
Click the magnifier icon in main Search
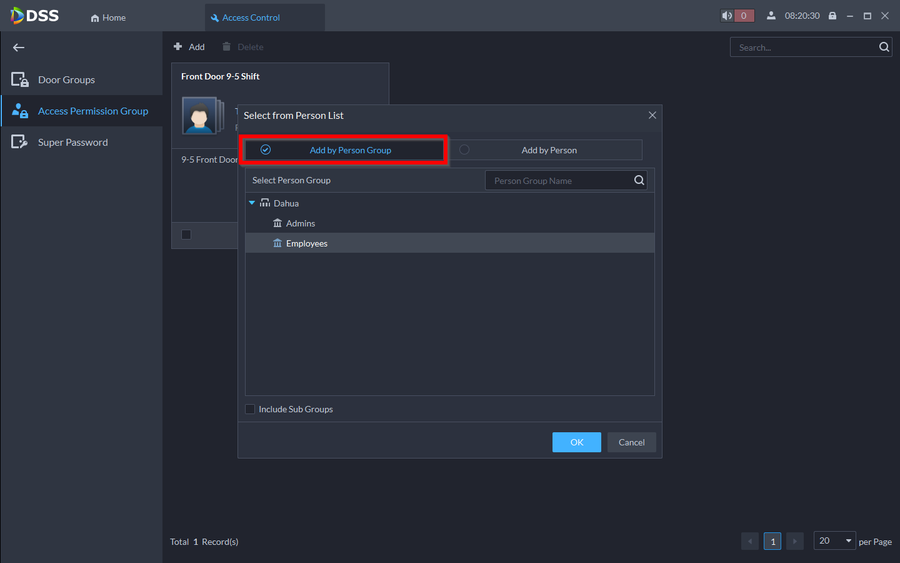tap(884, 47)
